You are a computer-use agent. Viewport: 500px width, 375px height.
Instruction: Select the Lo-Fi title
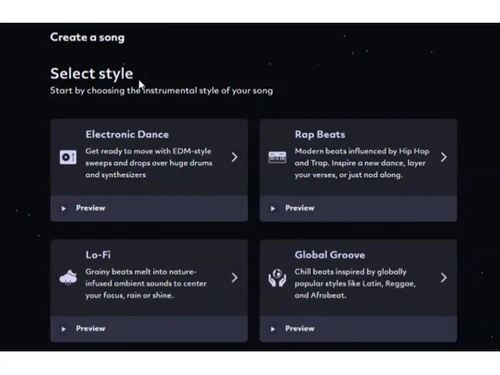pos(98,255)
